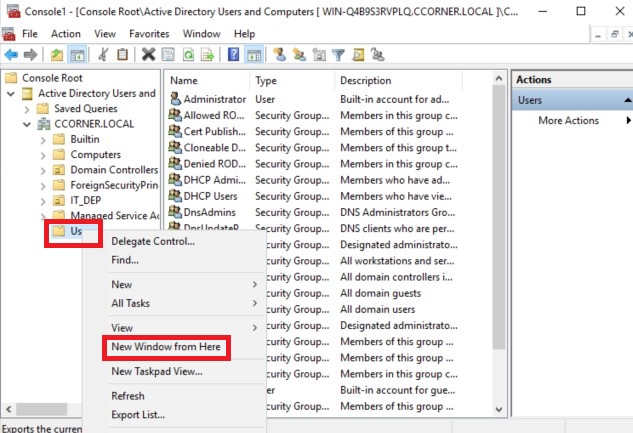Expand the IT_DEP organizational unit chevron
Image resolution: width=633 pixels, height=433 pixels.
(x=43, y=201)
